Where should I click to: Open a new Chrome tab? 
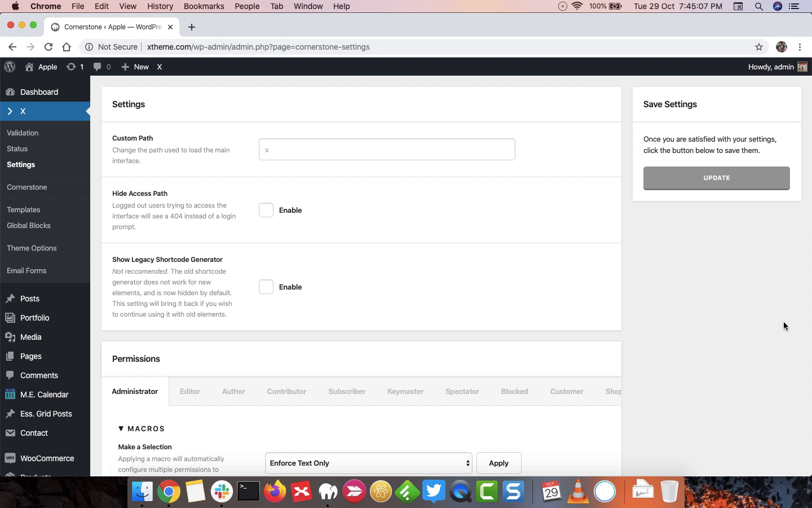coord(192,27)
